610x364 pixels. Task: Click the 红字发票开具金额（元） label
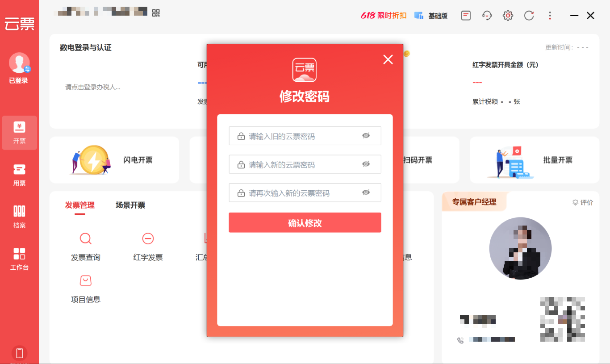(x=506, y=65)
